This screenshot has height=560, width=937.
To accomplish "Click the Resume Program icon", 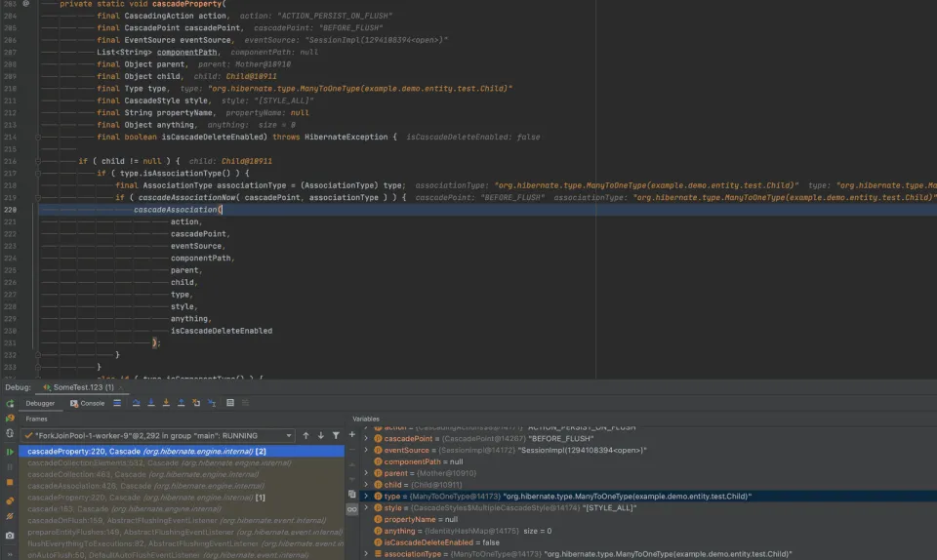I will click(10, 452).
